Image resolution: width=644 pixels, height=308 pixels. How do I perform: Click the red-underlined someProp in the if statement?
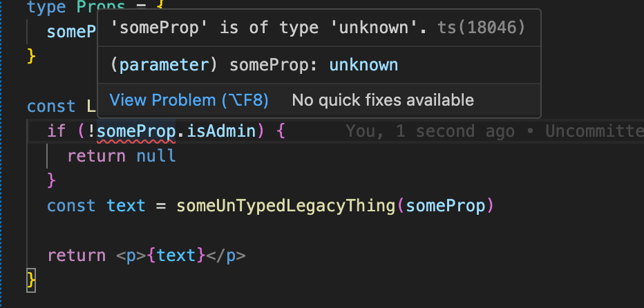point(136,131)
